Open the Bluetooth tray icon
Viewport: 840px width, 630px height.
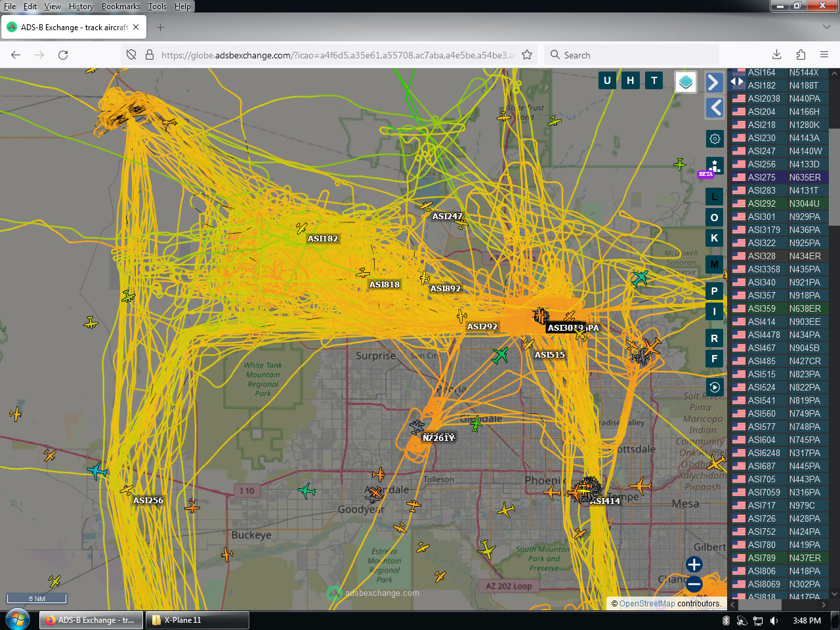point(726,620)
